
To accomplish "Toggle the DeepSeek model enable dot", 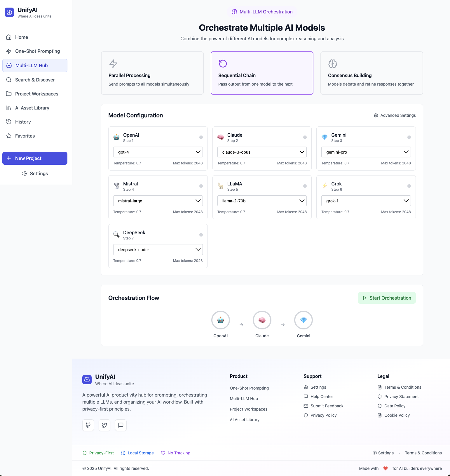I will pyautogui.click(x=201, y=235).
